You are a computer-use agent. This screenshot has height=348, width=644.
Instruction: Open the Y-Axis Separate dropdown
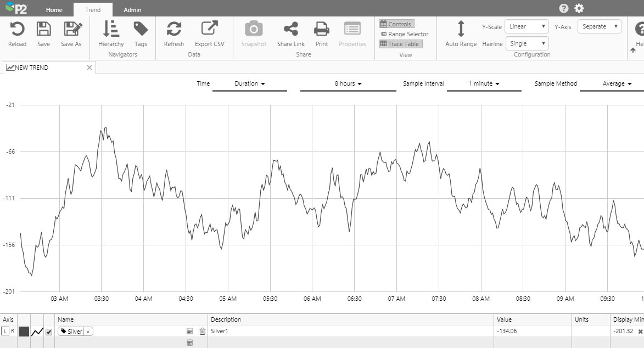click(x=599, y=27)
